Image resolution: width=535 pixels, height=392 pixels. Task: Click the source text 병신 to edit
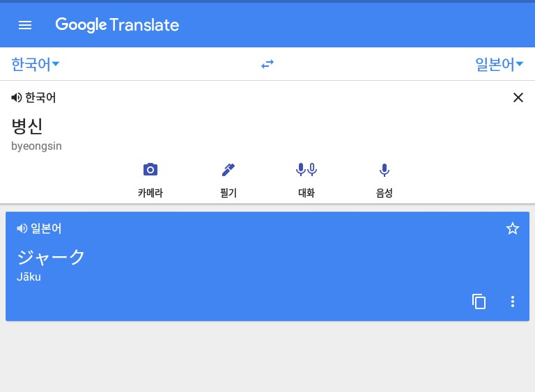(x=27, y=126)
